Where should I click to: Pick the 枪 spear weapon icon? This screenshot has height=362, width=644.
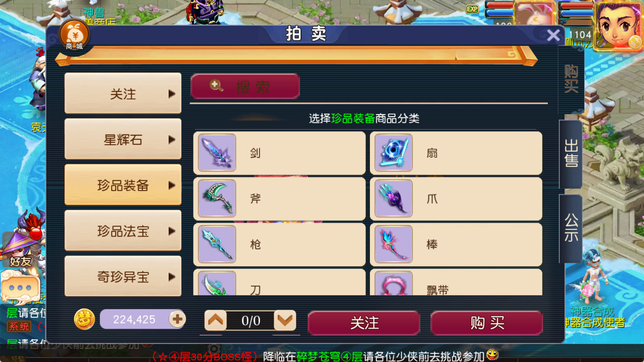(x=217, y=244)
